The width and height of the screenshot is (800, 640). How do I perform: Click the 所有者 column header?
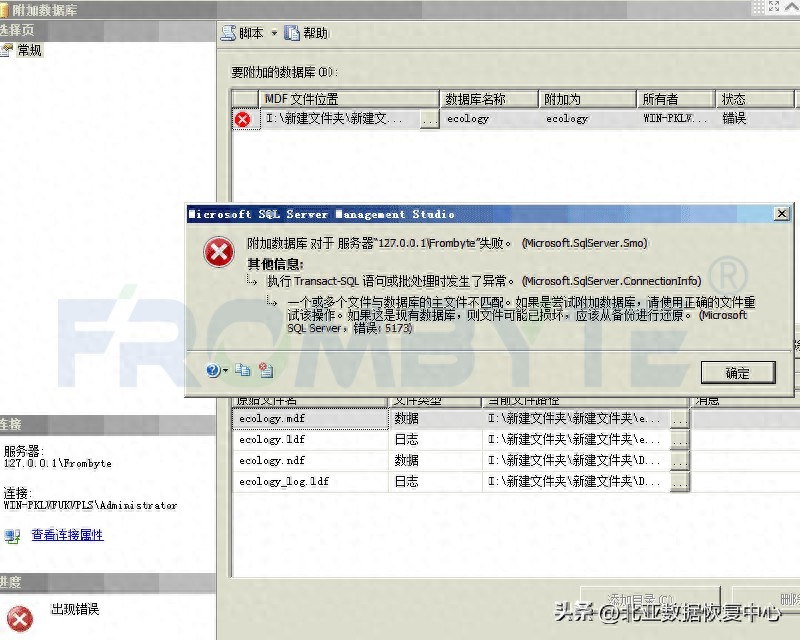[x=675, y=99]
